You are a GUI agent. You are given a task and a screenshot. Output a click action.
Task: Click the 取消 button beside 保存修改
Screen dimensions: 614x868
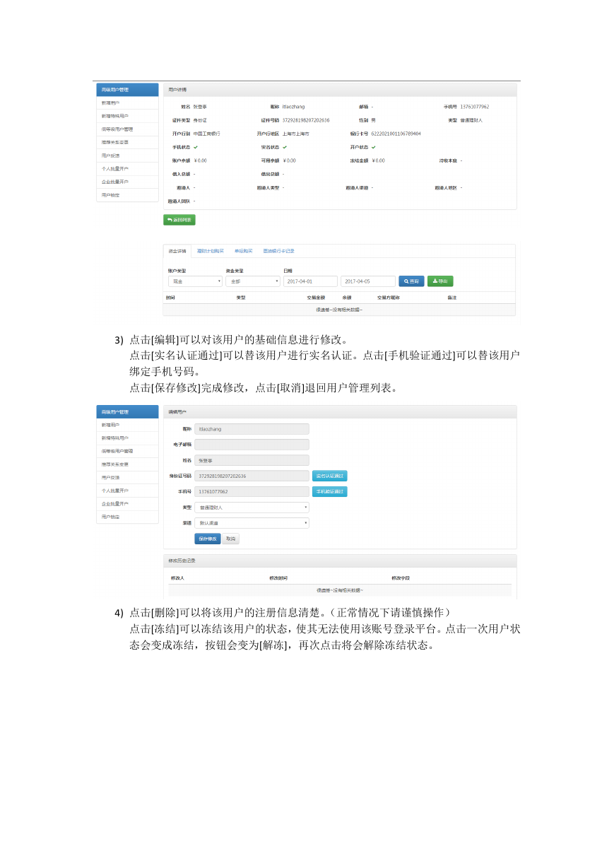[231, 539]
